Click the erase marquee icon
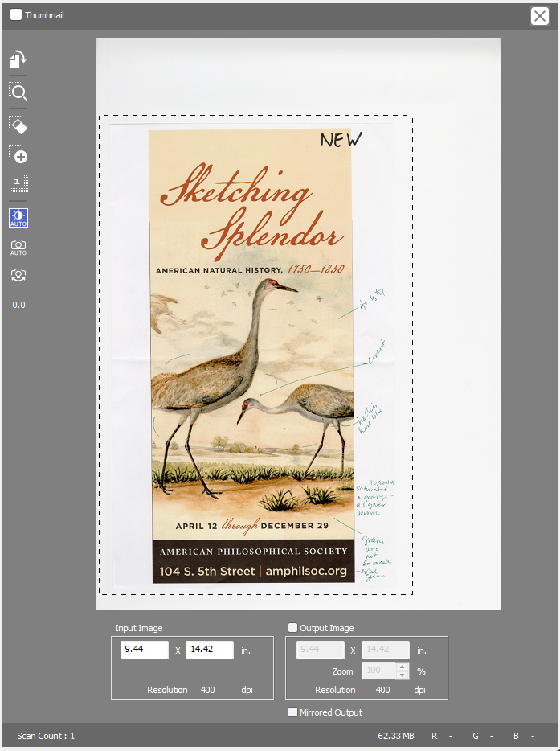 [x=18, y=125]
